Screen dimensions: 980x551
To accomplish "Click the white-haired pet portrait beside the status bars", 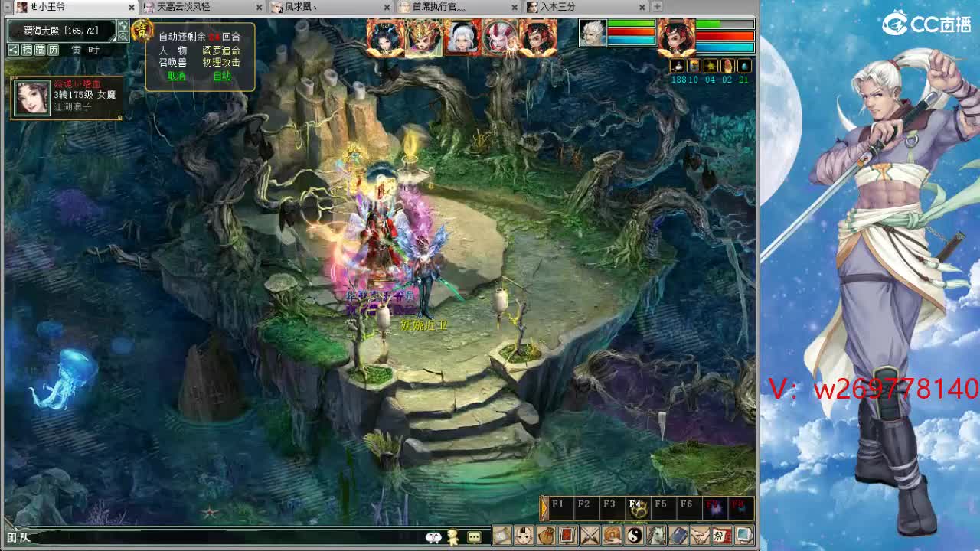I will tap(593, 34).
